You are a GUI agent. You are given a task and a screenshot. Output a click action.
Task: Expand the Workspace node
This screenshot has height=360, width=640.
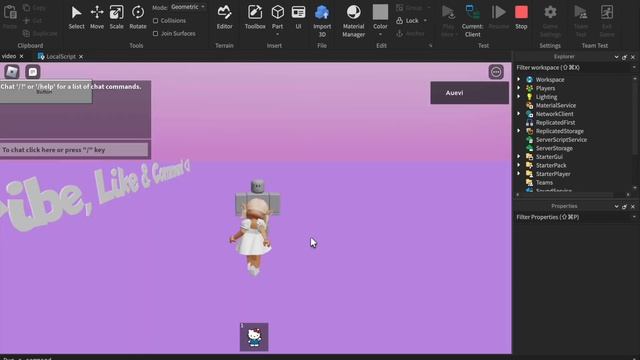519,80
